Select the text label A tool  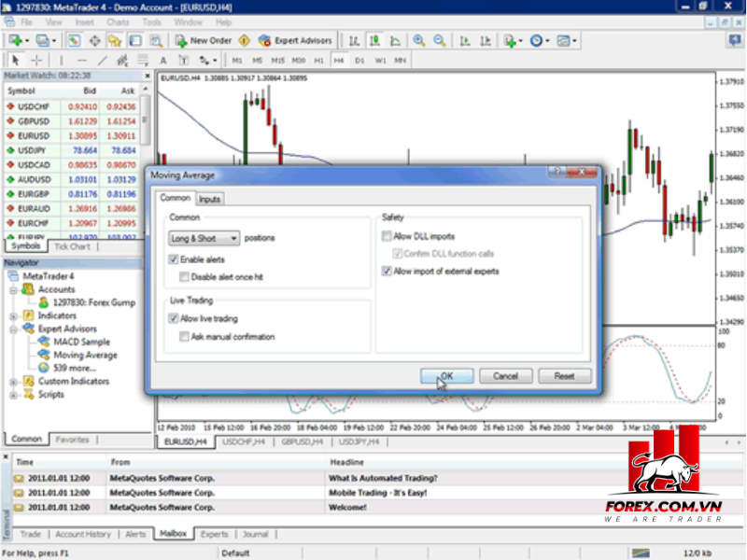pyautogui.click(x=162, y=61)
